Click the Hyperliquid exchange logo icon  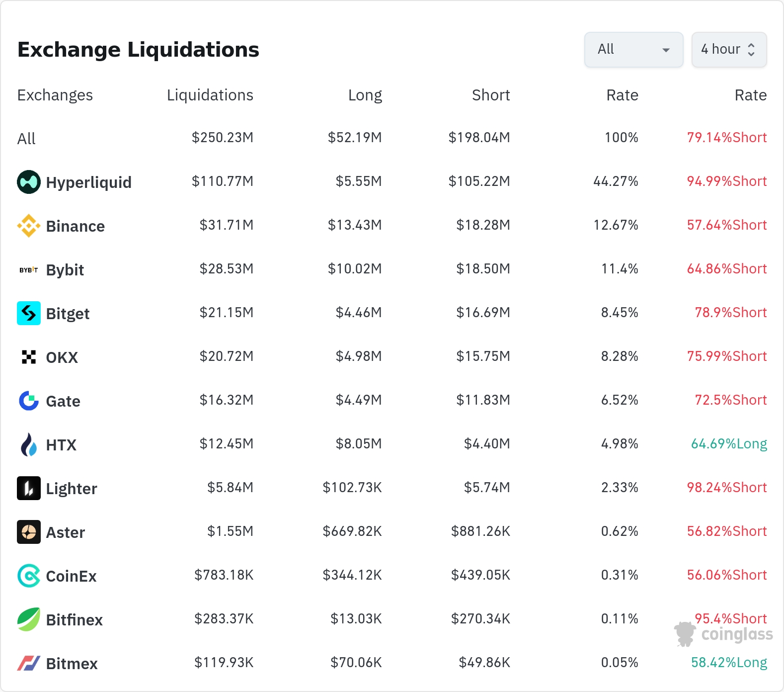29,182
